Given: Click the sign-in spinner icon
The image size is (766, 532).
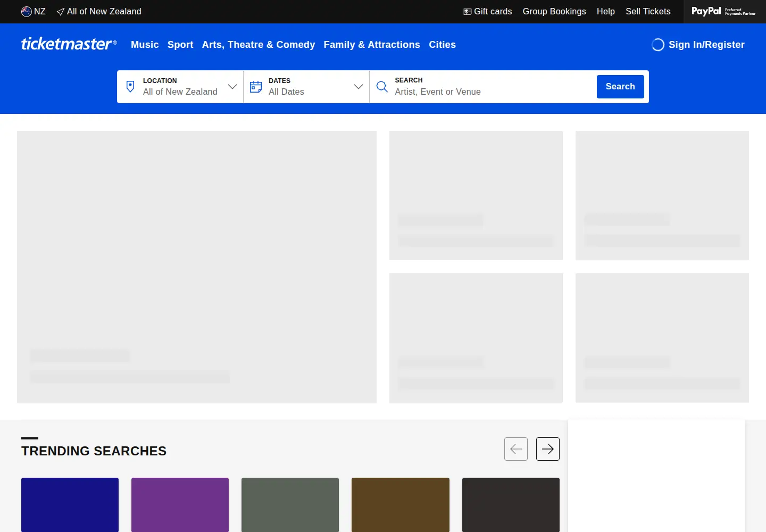Looking at the screenshot, I should click(658, 45).
